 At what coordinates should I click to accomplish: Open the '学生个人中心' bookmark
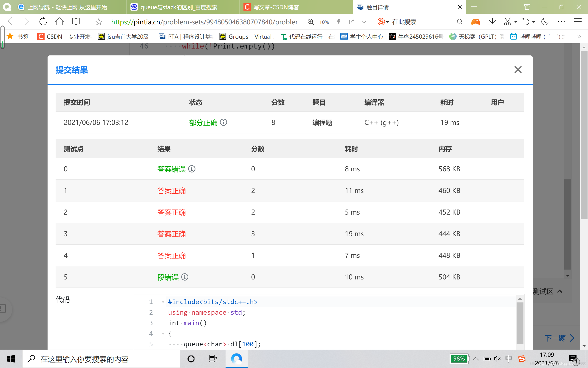(x=362, y=37)
